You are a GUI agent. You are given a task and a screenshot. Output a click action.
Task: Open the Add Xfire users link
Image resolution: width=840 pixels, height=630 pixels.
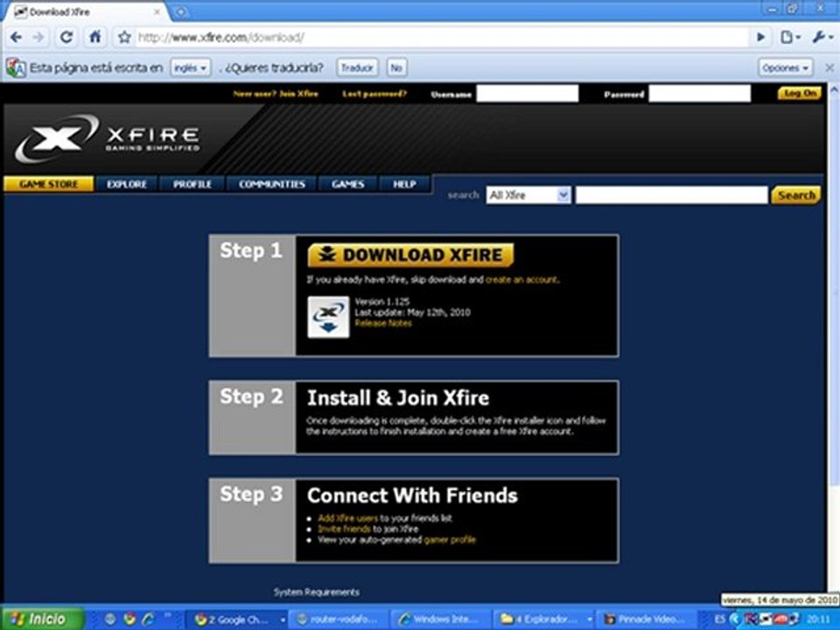[347, 518]
